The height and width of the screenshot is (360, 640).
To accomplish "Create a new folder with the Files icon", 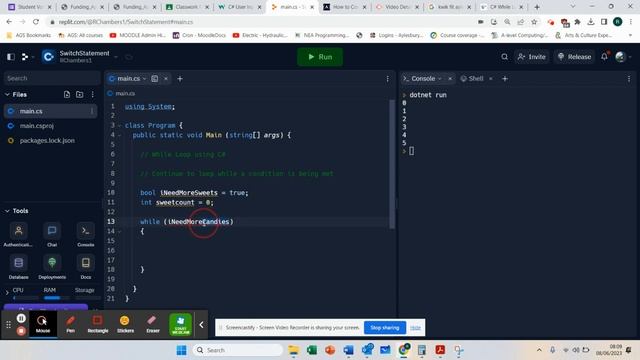I will [x=80, y=94].
